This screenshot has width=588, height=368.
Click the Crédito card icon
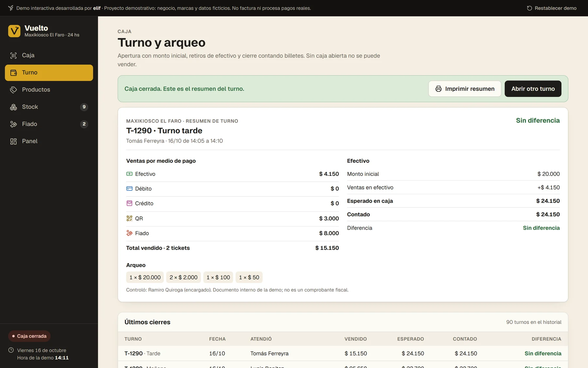click(129, 203)
